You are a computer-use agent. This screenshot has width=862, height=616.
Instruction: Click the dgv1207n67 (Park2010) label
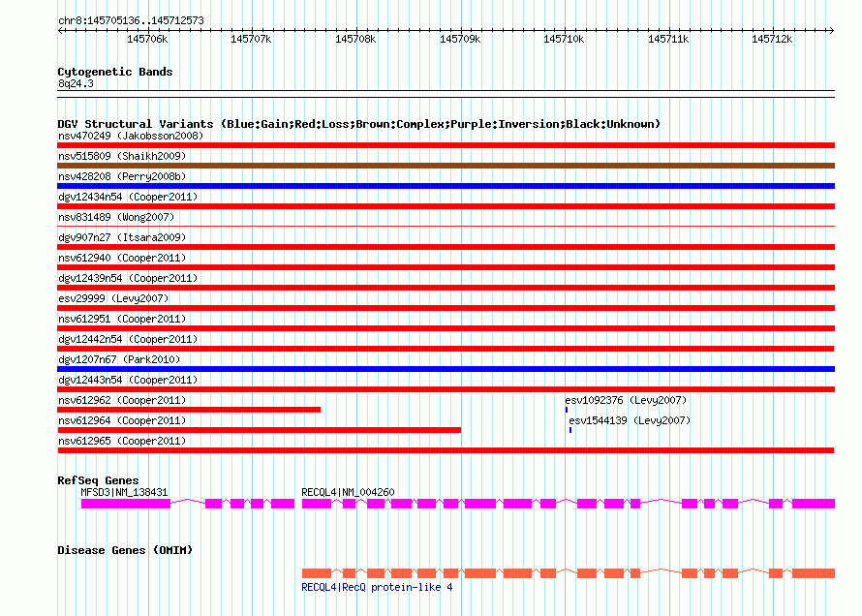[x=119, y=359]
